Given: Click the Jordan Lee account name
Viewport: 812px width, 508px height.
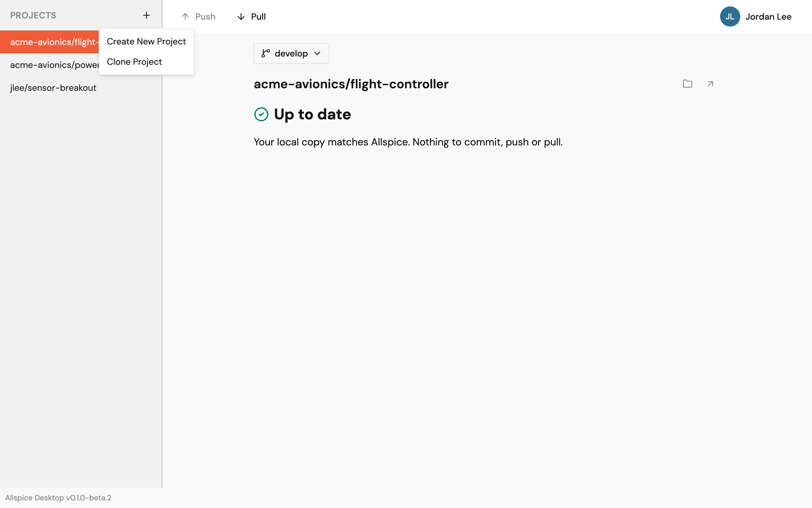Looking at the screenshot, I should [768, 17].
